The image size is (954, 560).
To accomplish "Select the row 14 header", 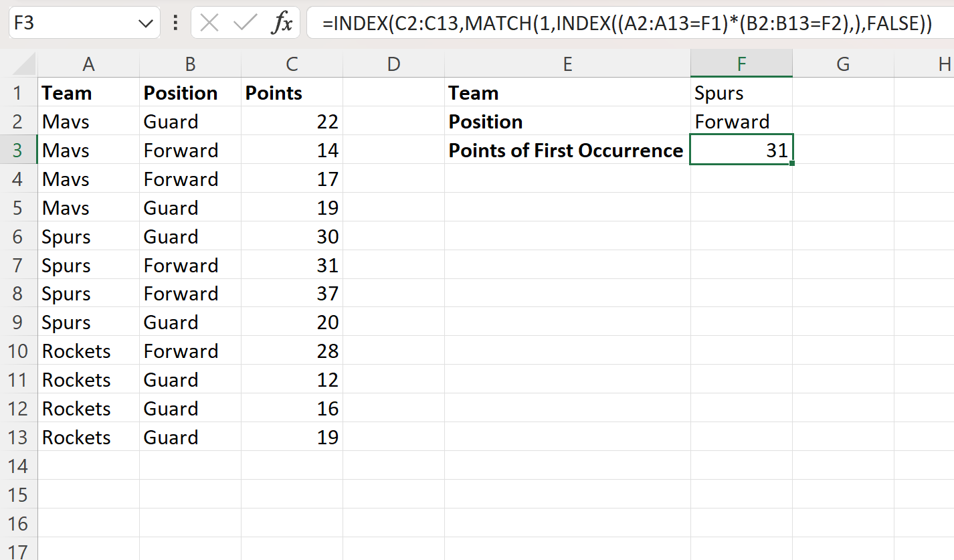I will [19, 466].
